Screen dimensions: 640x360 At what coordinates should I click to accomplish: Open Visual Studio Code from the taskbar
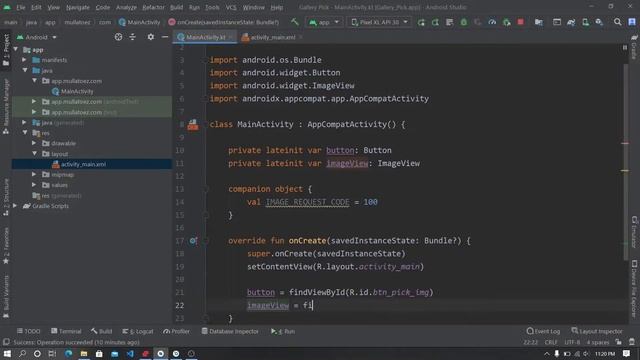130,353
